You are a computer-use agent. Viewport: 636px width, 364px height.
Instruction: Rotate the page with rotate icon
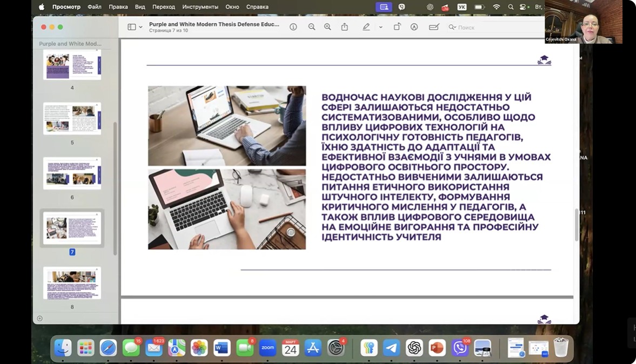coord(397,27)
